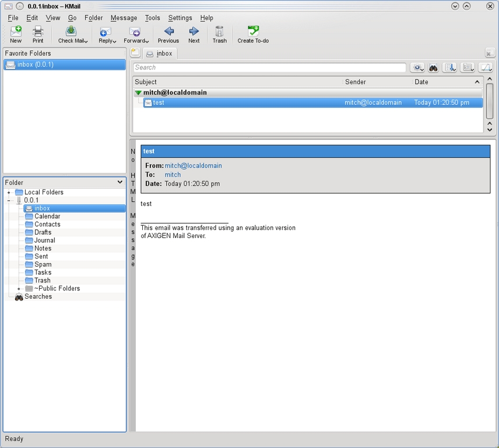The image size is (499, 448).
Task: Create a new message with New
Action: (x=16, y=34)
